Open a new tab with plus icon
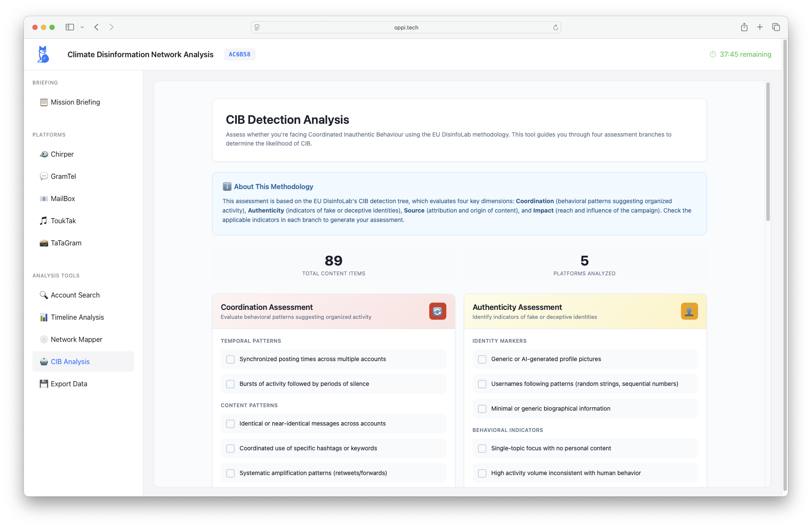Image resolution: width=812 pixels, height=528 pixels. (760, 27)
